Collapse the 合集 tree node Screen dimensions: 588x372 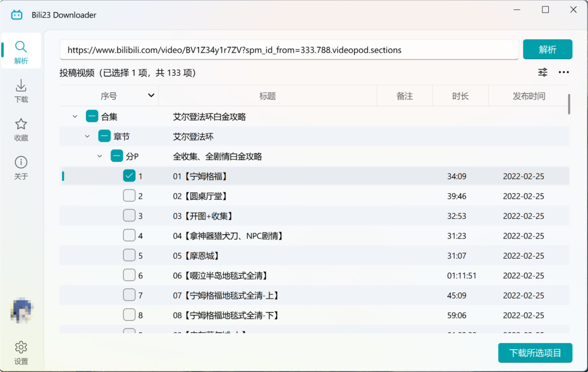[75, 117]
